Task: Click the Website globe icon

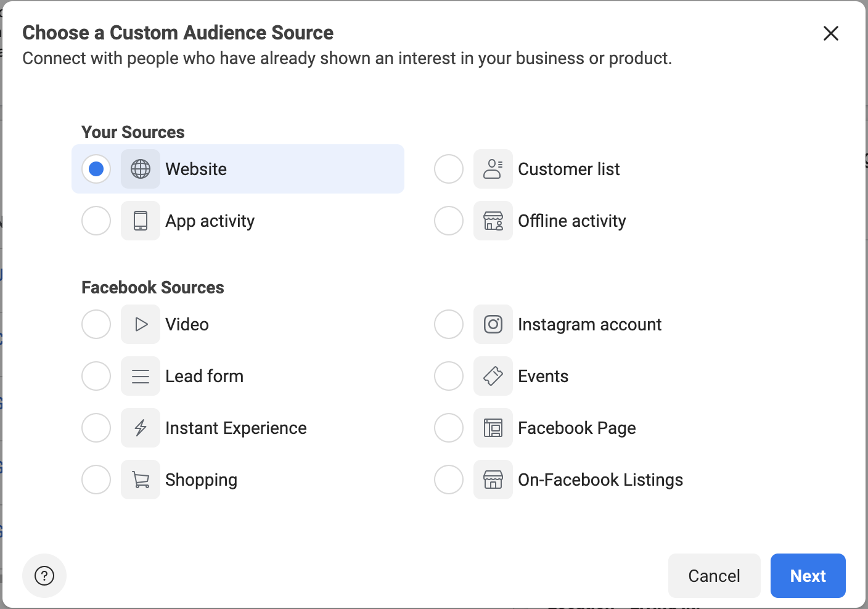Action: coord(141,169)
